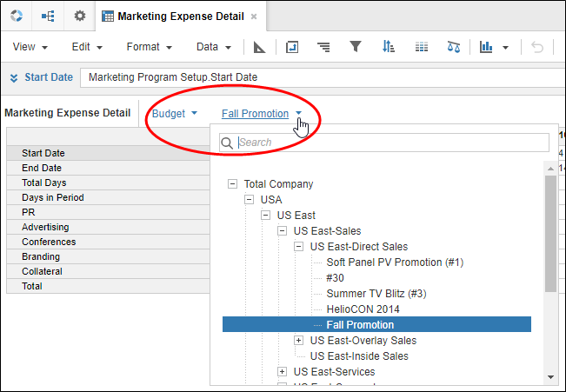
Task: Select US East-Direct Sales tree item
Action: (x=359, y=247)
